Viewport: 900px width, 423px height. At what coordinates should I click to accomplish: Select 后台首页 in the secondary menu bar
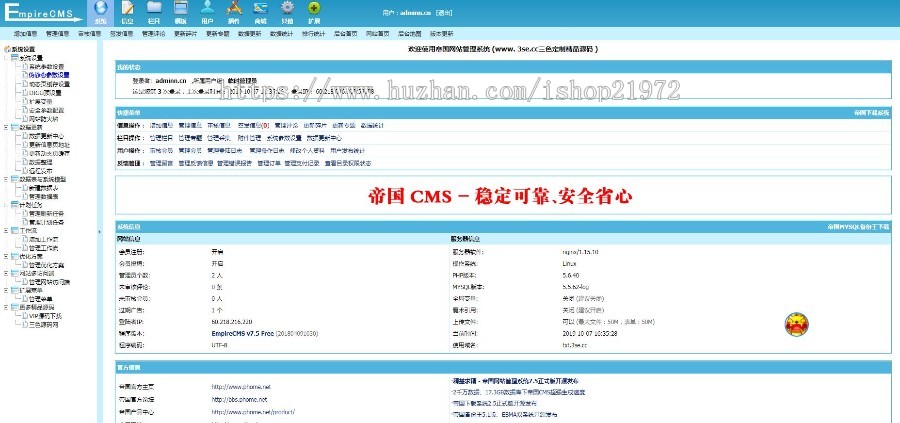click(x=346, y=34)
